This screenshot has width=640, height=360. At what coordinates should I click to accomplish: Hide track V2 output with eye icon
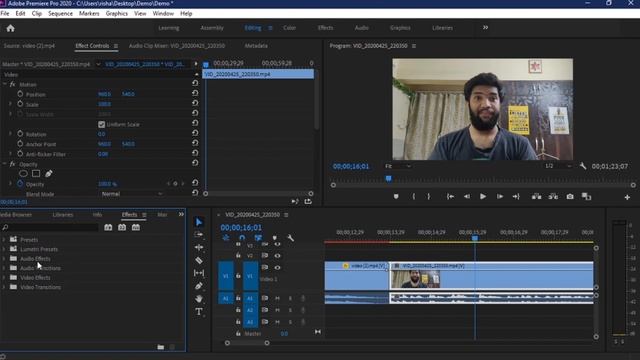277,256
